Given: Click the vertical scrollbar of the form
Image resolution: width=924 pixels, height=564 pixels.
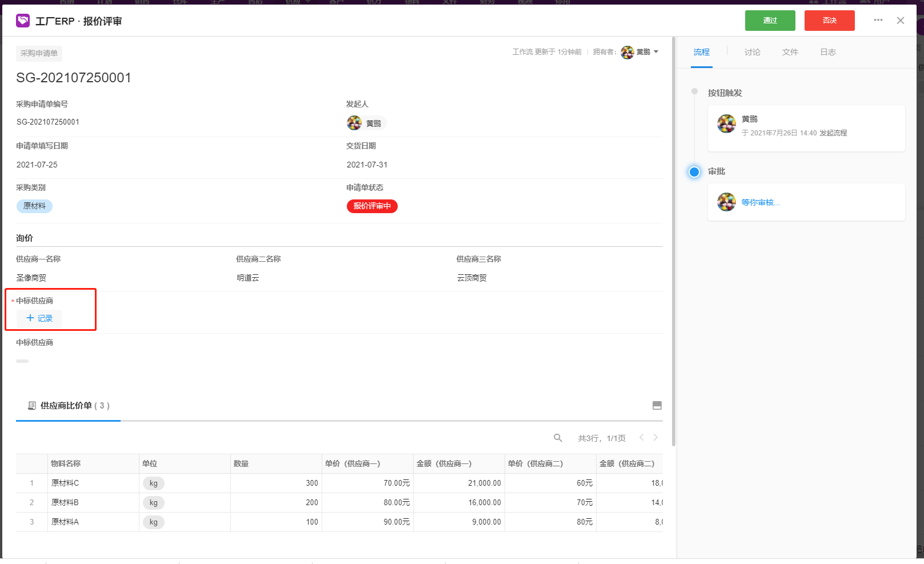Looking at the screenshot, I should pyautogui.click(x=674, y=241).
